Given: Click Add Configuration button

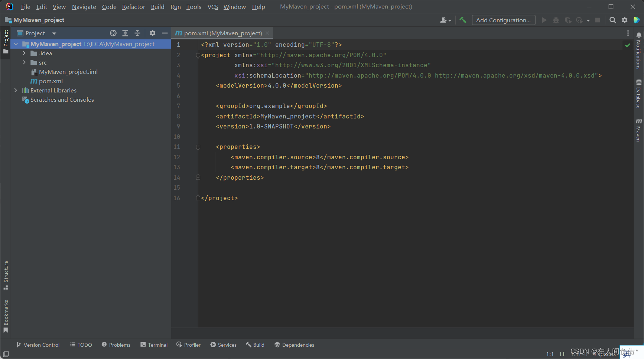Looking at the screenshot, I should point(503,20).
